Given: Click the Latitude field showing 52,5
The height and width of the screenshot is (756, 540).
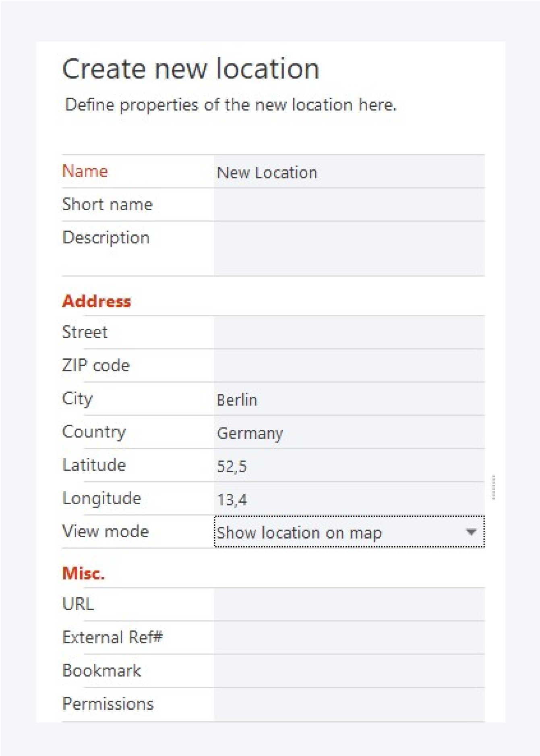Looking at the screenshot, I should coord(349,466).
